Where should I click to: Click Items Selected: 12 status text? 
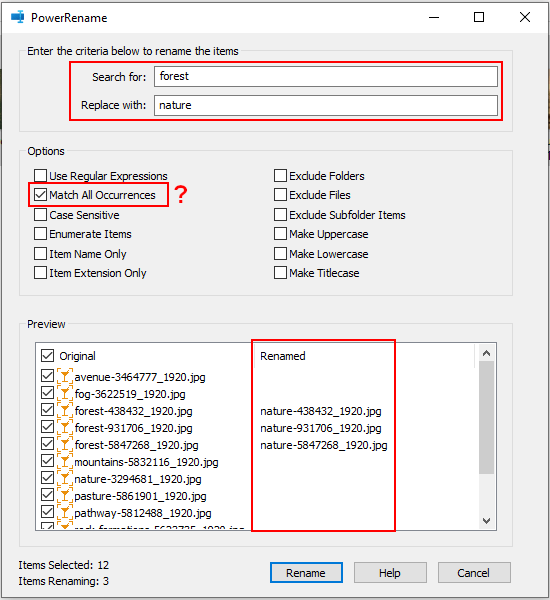tap(64, 565)
